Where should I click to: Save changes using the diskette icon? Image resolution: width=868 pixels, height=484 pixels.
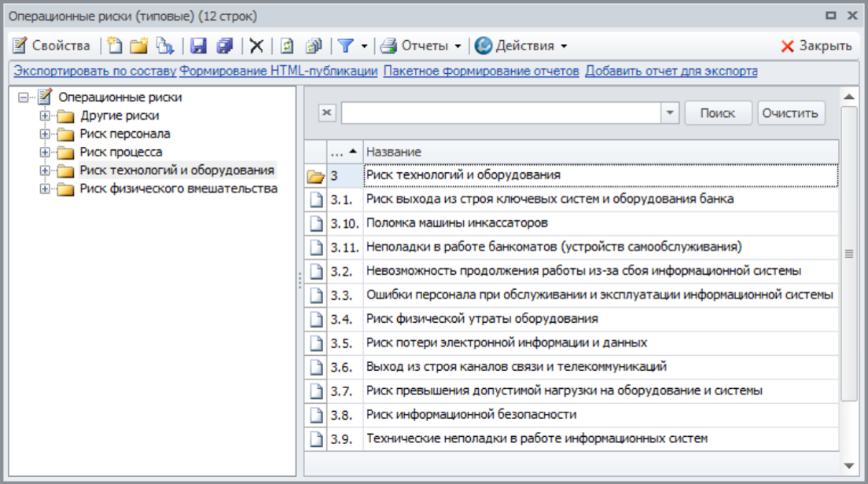(199, 45)
